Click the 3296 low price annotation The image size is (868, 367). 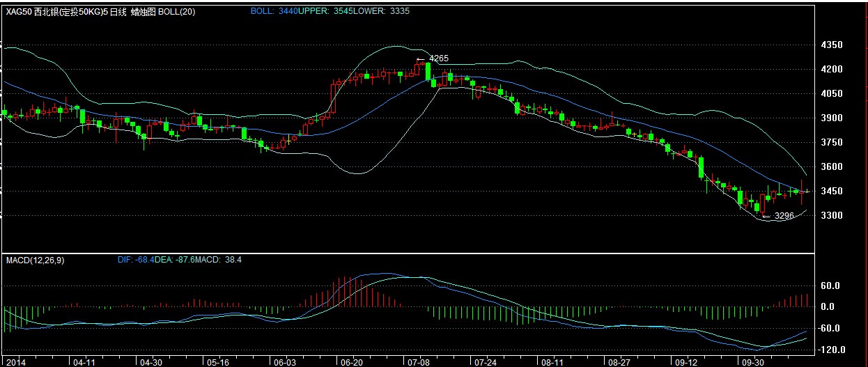point(784,216)
